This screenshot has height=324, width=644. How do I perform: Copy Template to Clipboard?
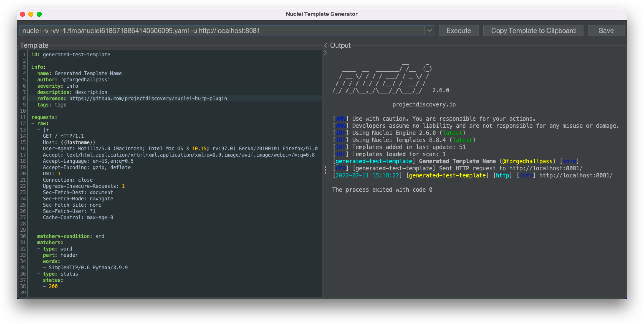pyautogui.click(x=533, y=30)
